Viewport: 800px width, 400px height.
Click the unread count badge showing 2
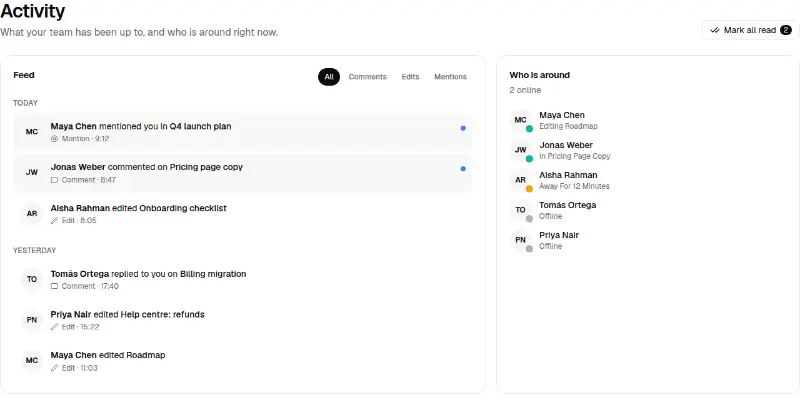click(x=786, y=30)
